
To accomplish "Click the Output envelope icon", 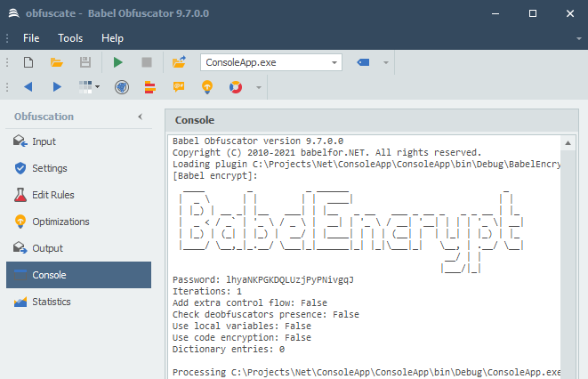I will 20,248.
